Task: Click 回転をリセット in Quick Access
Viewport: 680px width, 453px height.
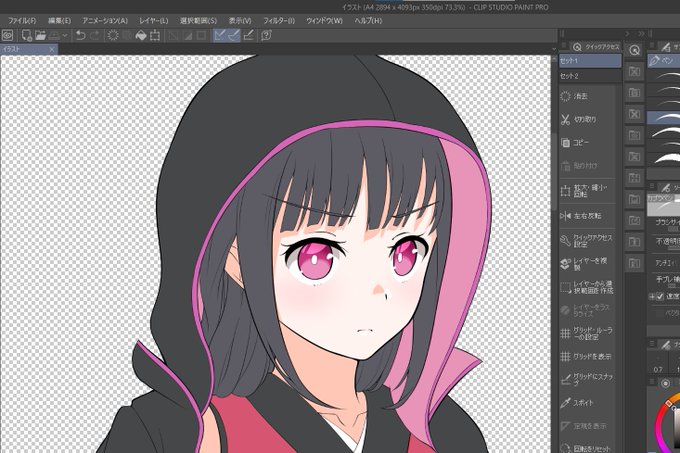Action: tap(587, 448)
